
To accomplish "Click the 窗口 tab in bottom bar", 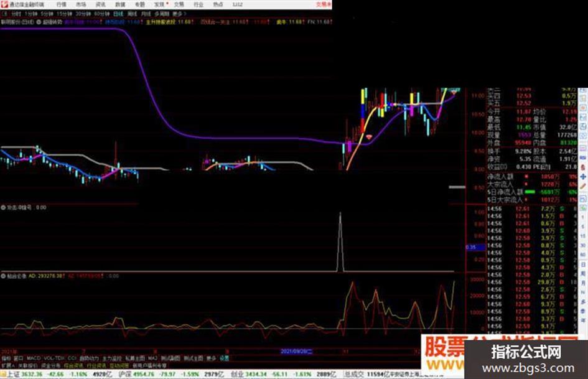I will point(19,358).
